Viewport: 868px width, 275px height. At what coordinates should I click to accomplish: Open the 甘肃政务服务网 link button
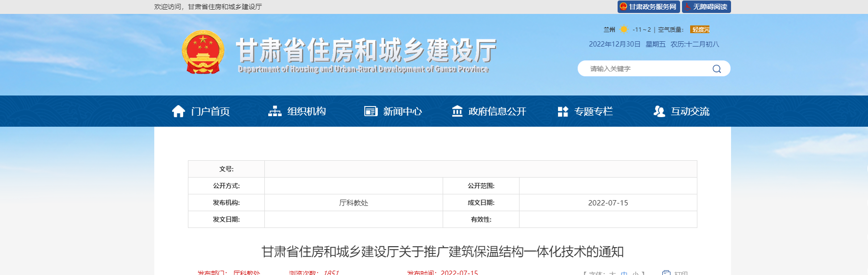click(648, 7)
